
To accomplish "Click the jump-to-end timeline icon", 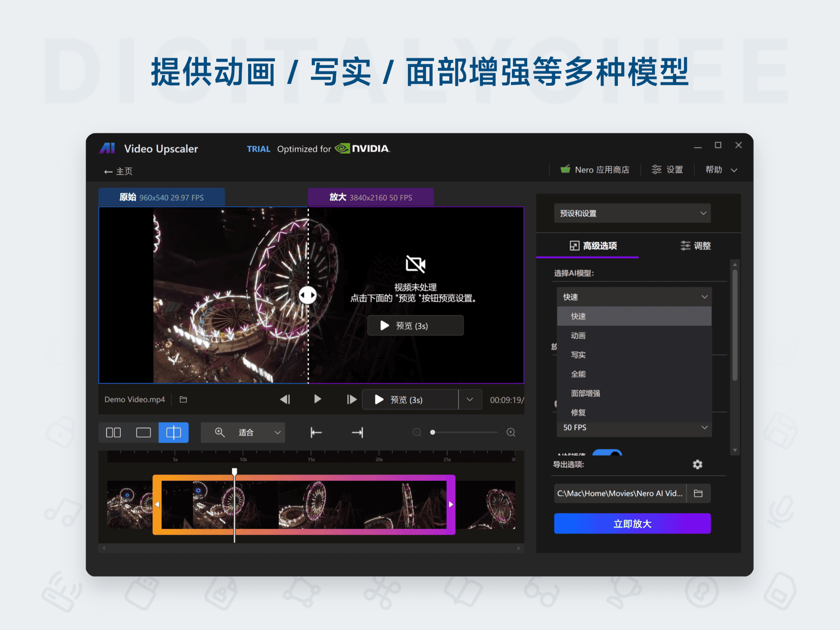I will pos(357,432).
